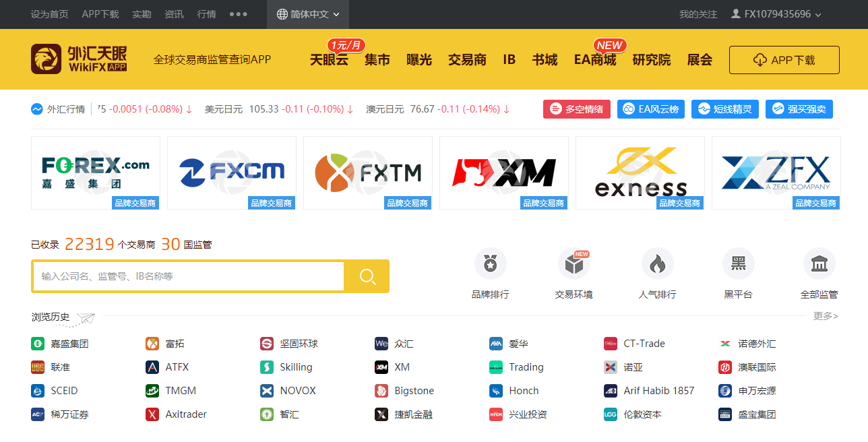868x442 pixels.
Task: Click the 强买强卖 button
Action: (x=799, y=109)
